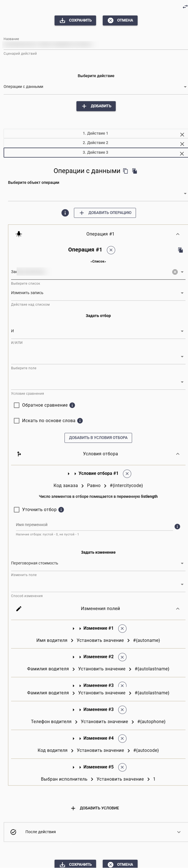Enable the Обратное сравнение checkbox
The width and height of the screenshot is (188, 868).
click(17, 405)
